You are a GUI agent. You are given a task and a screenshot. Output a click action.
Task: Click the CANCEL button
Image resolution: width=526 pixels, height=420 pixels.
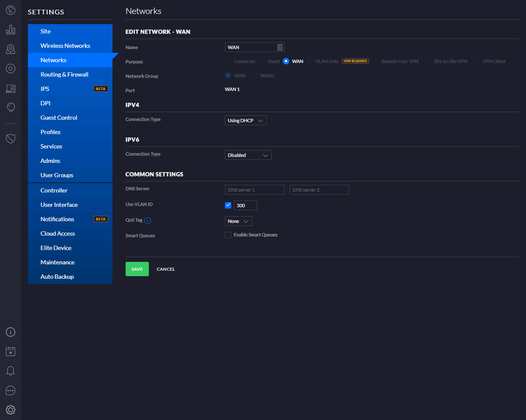[166, 269]
